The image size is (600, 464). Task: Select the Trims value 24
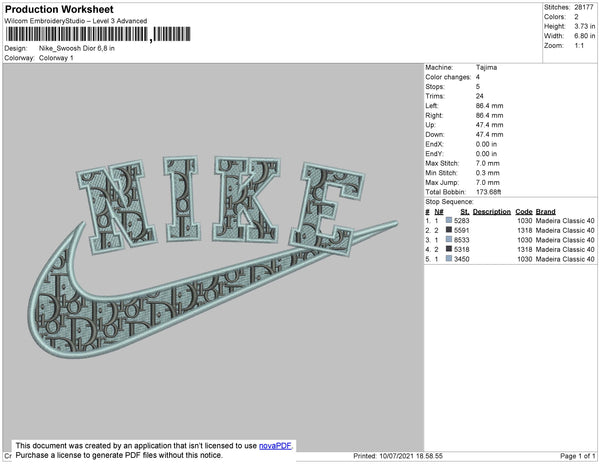pos(479,96)
